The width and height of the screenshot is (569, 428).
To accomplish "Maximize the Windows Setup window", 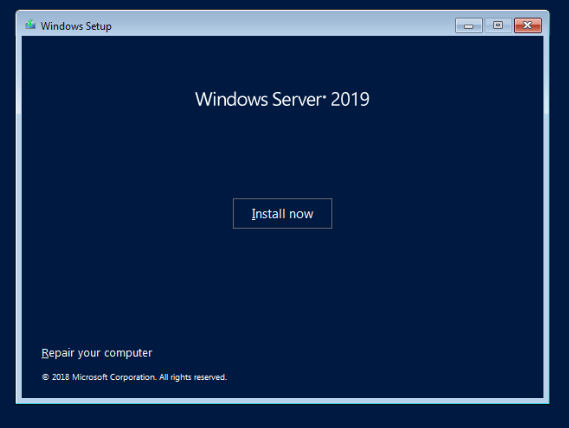I will [x=498, y=25].
